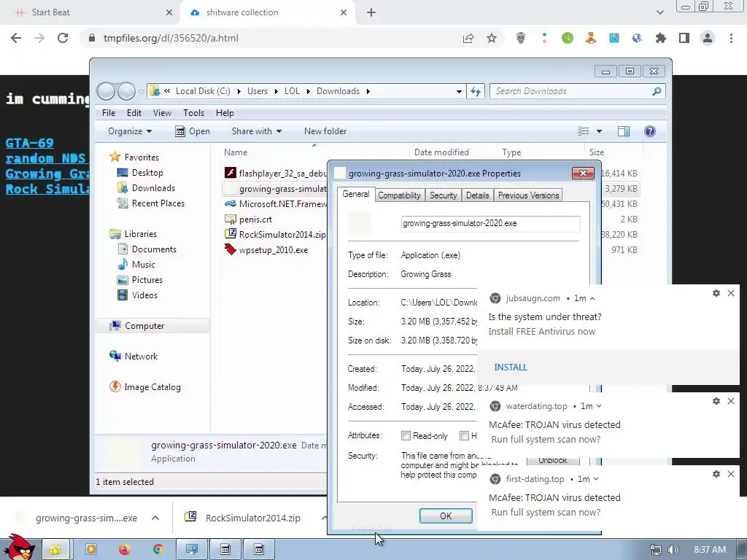Image resolution: width=747 pixels, height=560 pixels.
Task: Collapse the jubsaugn.com notification chevron
Action: (592, 298)
